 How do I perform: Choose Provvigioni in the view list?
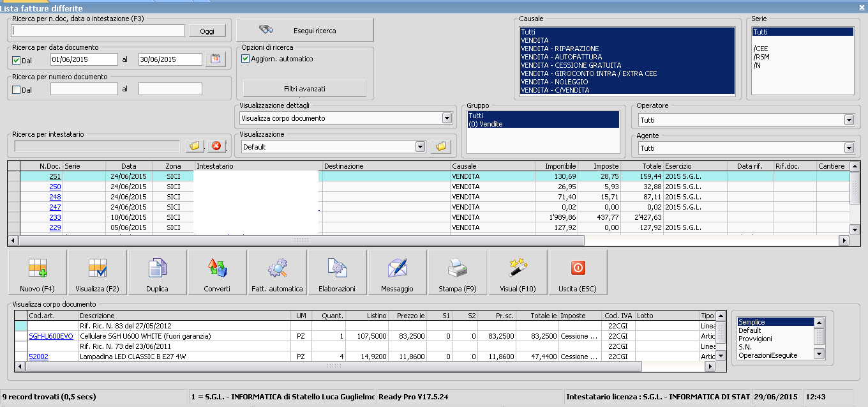click(755, 339)
